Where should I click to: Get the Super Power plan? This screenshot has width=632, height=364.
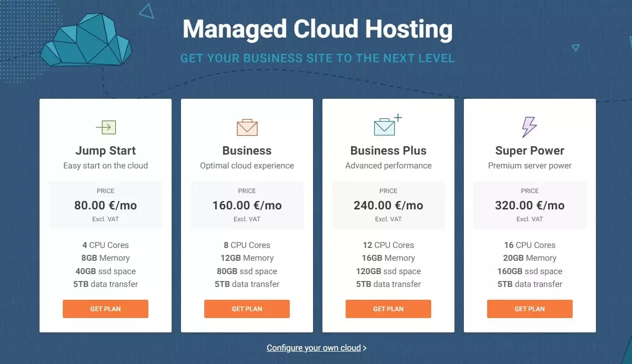[x=530, y=309]
